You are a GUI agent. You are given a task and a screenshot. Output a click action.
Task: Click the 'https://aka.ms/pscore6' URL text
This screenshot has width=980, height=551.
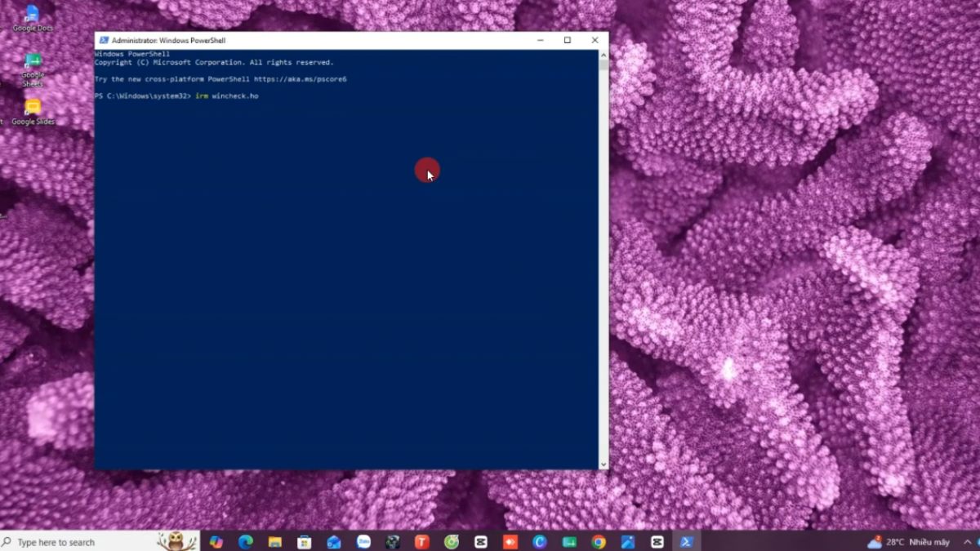[301, 79]
